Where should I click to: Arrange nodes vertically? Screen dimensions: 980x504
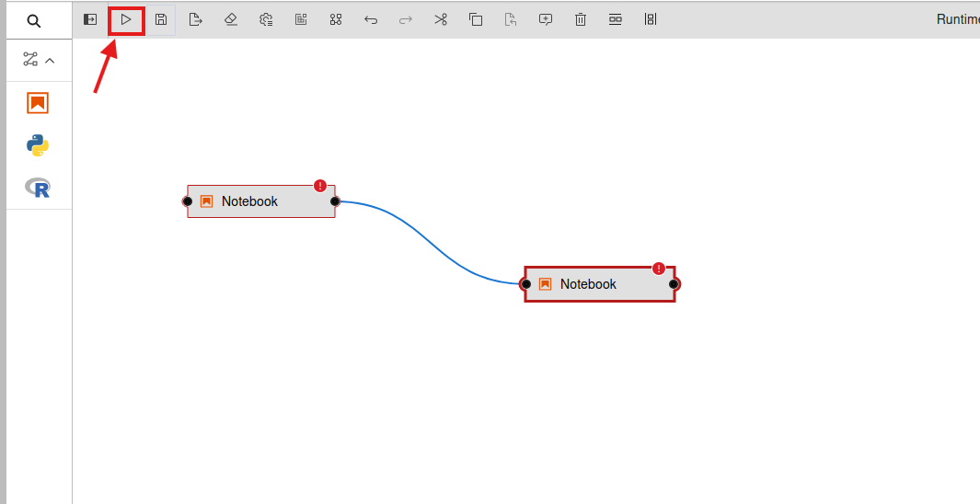(651, 19)
